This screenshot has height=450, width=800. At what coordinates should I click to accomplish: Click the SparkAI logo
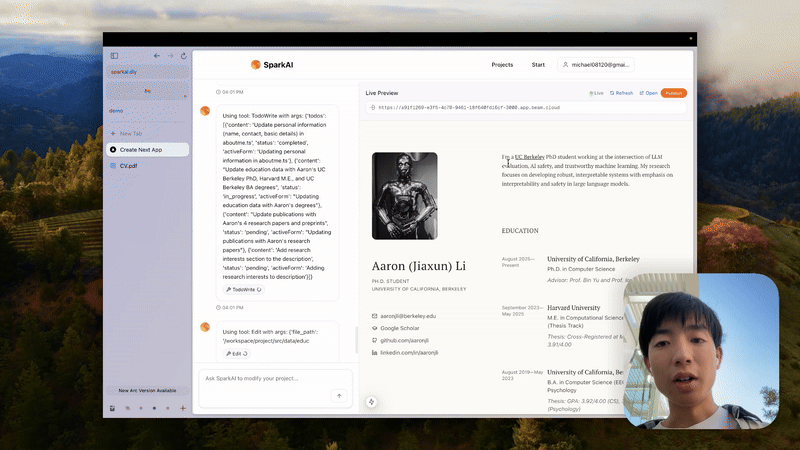pyautogui.click(x=271, y=65)
